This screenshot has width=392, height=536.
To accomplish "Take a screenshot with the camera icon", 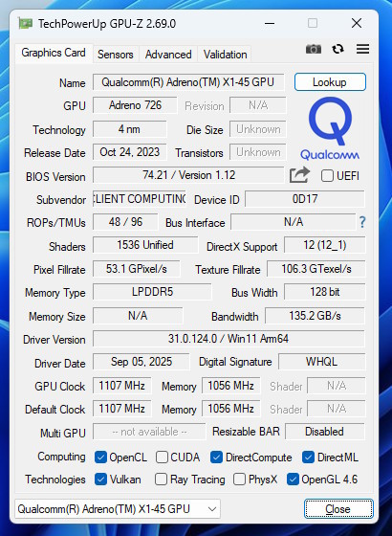I will pyautogui.click(x=314, y=49).
